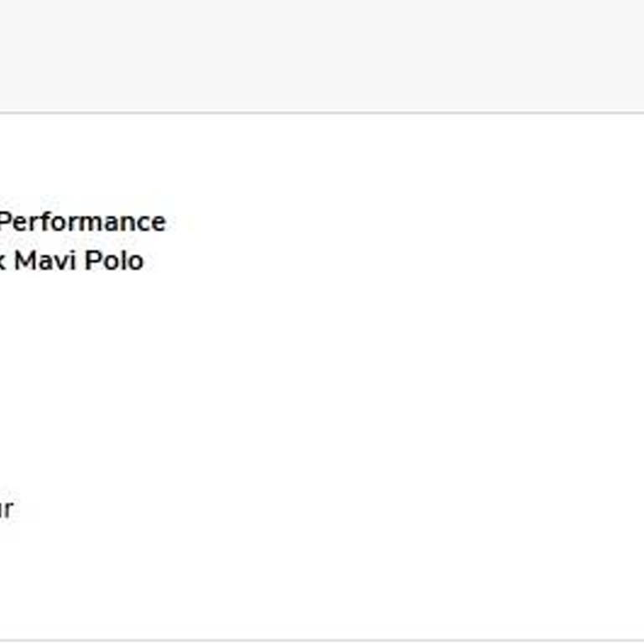Screen dimensions: 644x644
Task: Click the last letter of Polo
Action: click(136, 263)
